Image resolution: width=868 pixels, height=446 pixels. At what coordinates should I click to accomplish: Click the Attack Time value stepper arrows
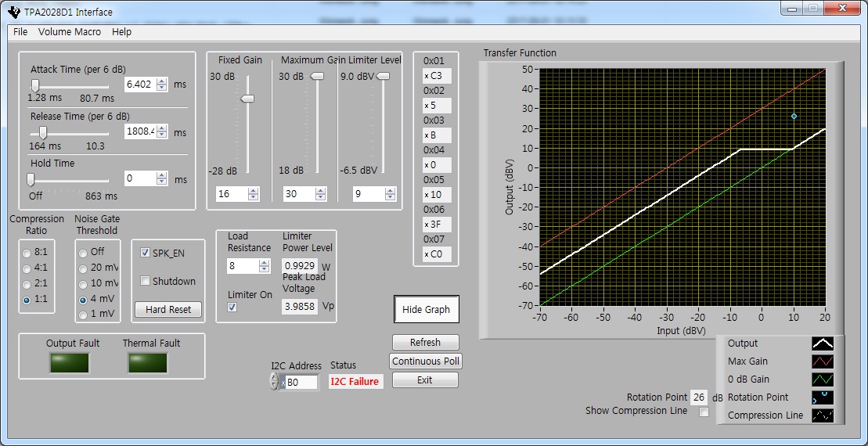(162, 85)
